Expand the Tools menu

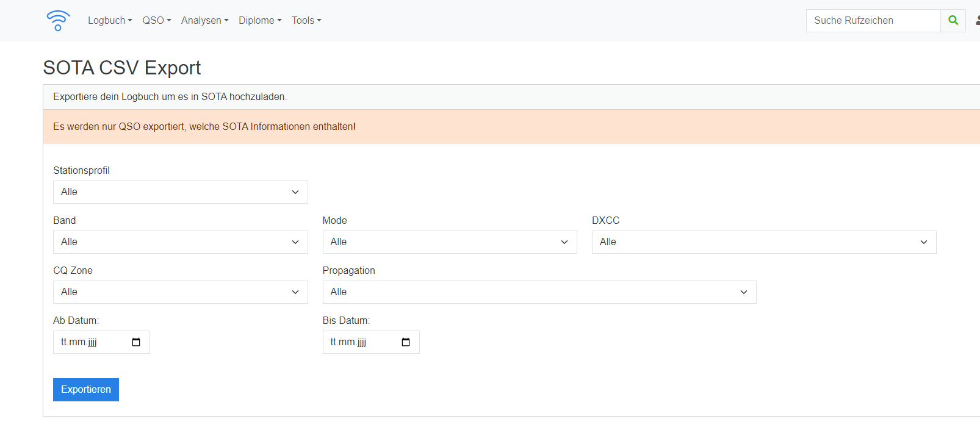pyautogui.click(x=306, y=21)
